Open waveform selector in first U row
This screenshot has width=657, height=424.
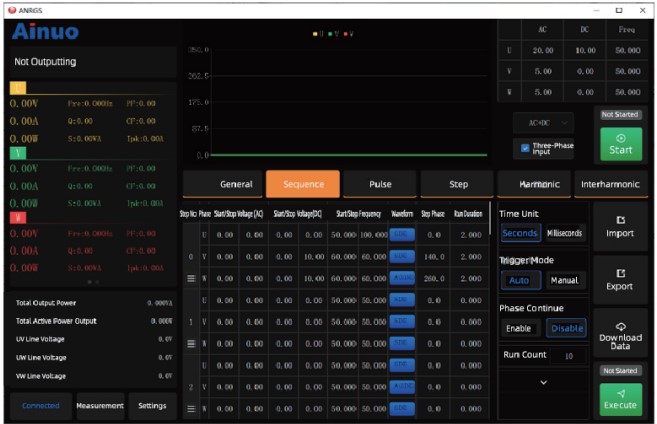tap(401, 234)
